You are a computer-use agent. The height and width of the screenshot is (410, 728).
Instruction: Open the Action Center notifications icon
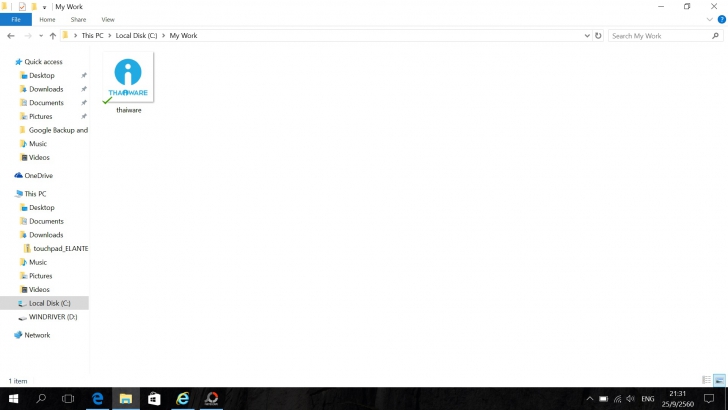point(708,398)
